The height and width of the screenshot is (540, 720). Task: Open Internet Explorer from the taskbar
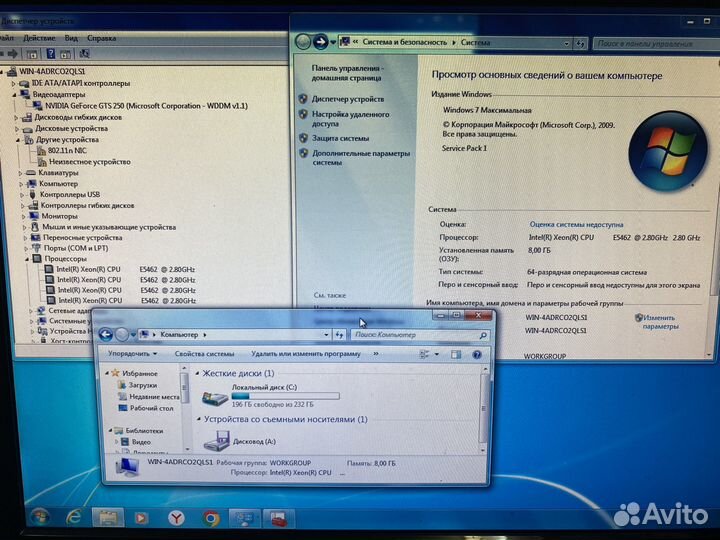(x=73, y=518)
